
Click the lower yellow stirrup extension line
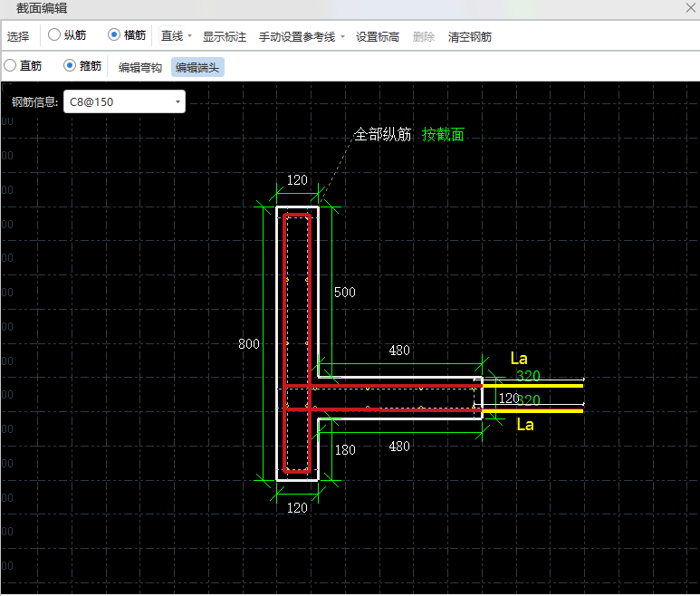click(533, 410)
